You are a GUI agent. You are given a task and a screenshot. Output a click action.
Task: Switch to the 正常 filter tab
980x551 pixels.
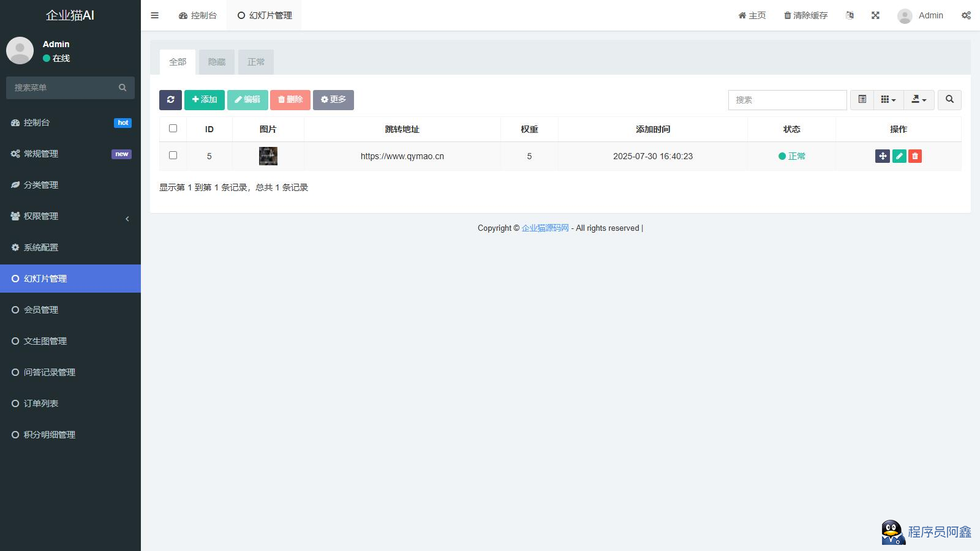[256, 62]
